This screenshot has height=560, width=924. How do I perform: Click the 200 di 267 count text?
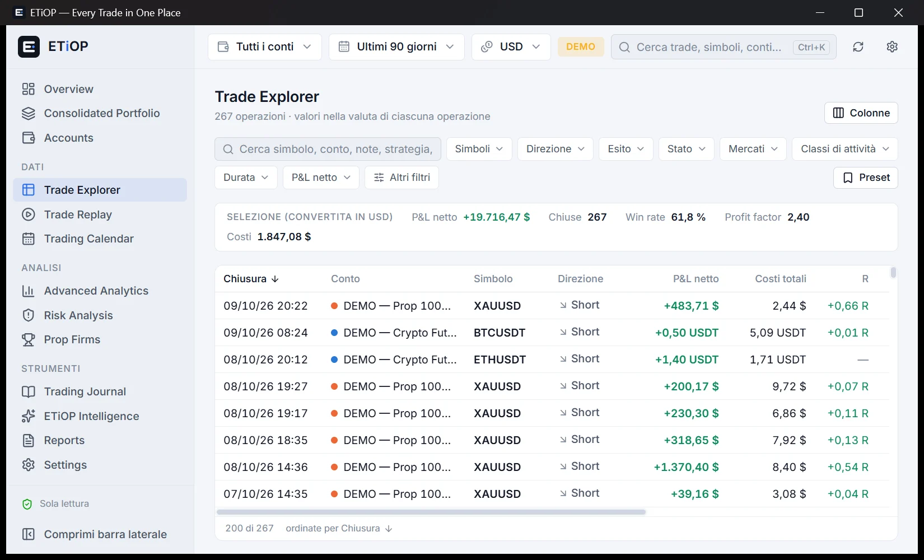[249, 528]
